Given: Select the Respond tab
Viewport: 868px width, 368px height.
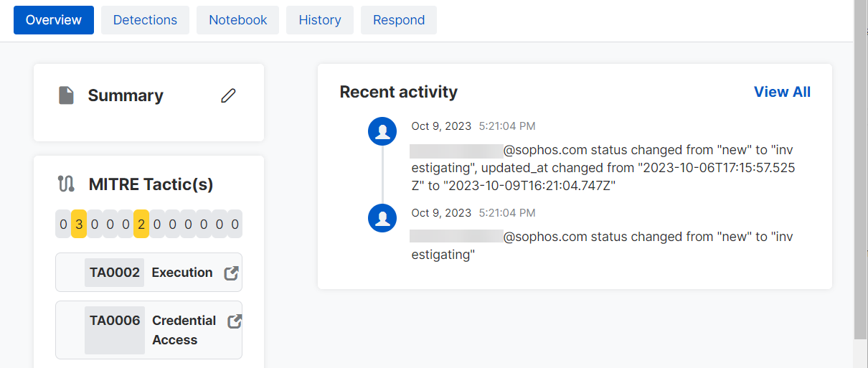Looking at the screenshot, I should [398, 20].
